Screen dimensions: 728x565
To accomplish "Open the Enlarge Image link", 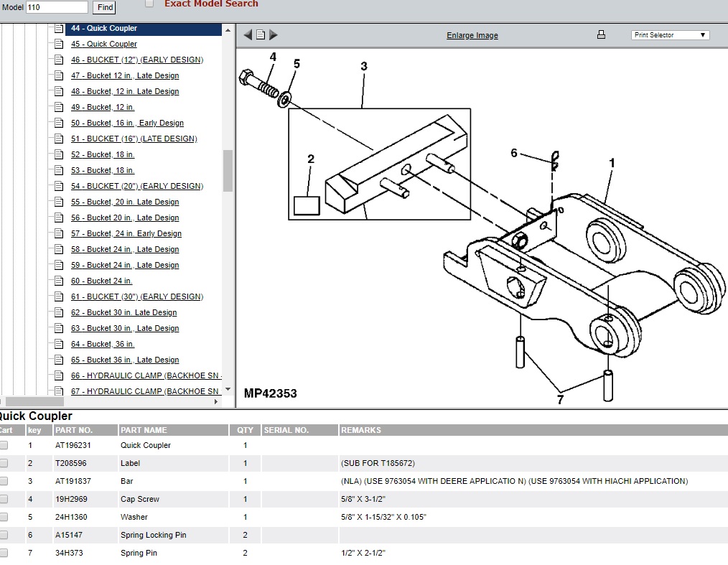I will click(472, 35).
